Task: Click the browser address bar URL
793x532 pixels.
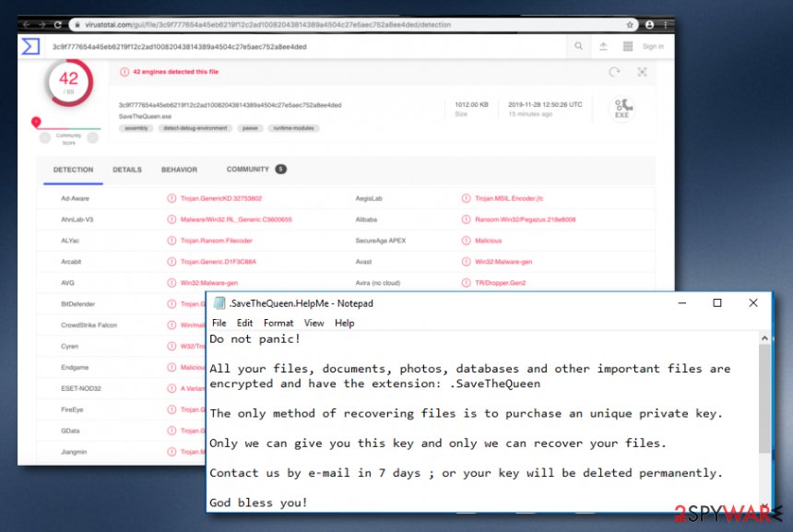Action: pos(267,24)
